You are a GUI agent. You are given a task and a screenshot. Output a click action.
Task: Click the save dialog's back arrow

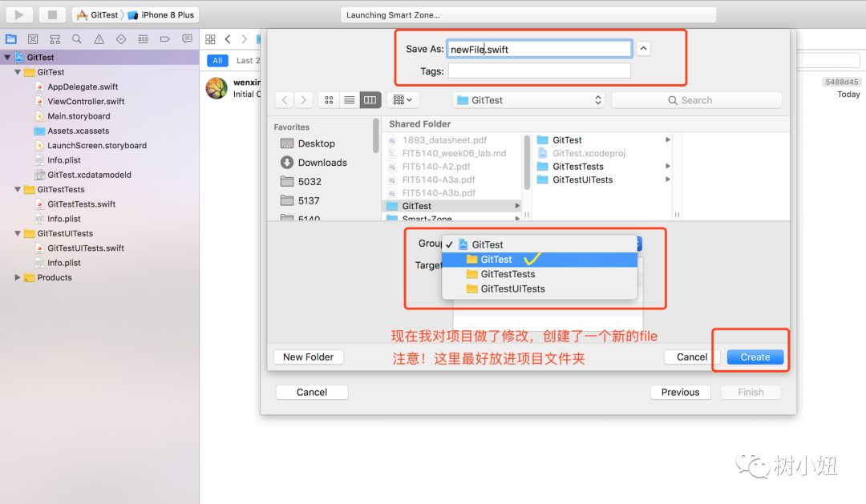[x=285, y=100]
